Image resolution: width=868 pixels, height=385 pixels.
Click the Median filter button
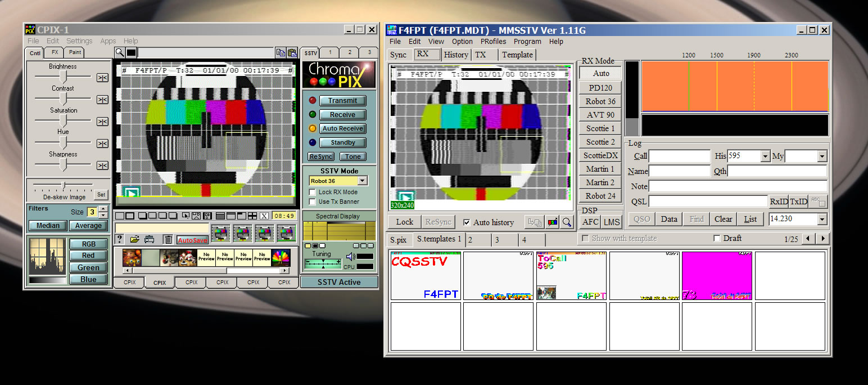pos(48,226)
